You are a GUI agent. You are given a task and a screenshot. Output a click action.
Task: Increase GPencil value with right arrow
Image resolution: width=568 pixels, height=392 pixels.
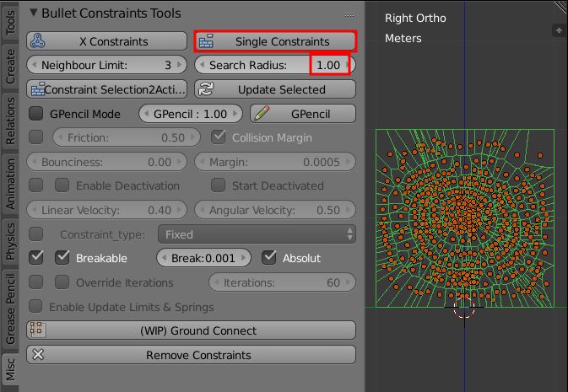point(235,113)
